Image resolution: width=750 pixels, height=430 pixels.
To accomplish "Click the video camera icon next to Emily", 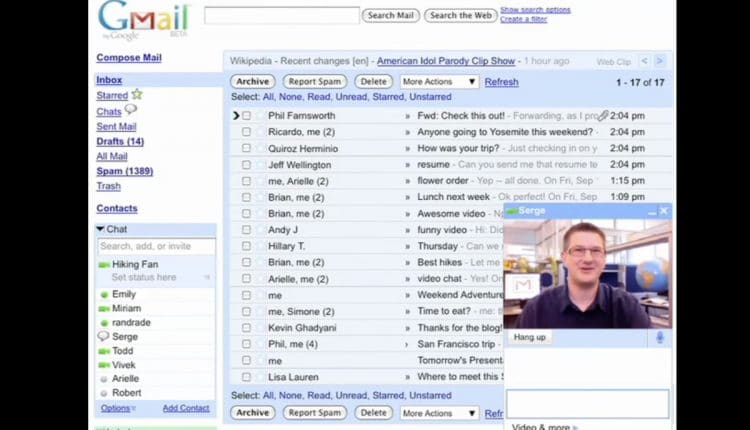I will click(x=104, y=294).
